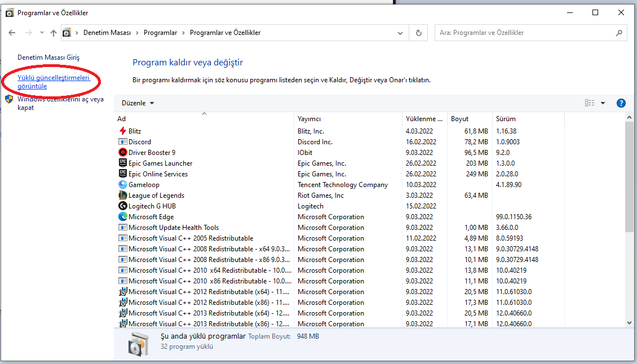Viewport: 637px width, 364px height.
Task: Click the shield icon for Windows features
Action: (9, 99)
